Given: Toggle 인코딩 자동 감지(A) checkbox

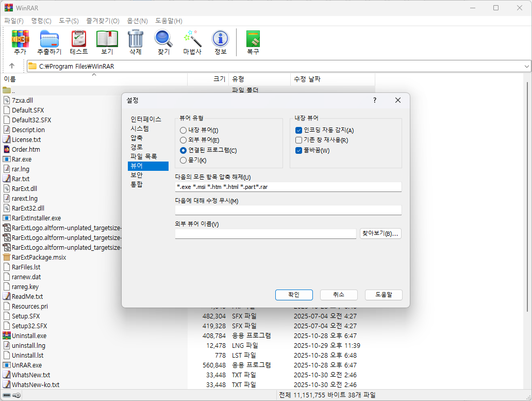Looking at the screenshot, I should (x=298, y=131).
